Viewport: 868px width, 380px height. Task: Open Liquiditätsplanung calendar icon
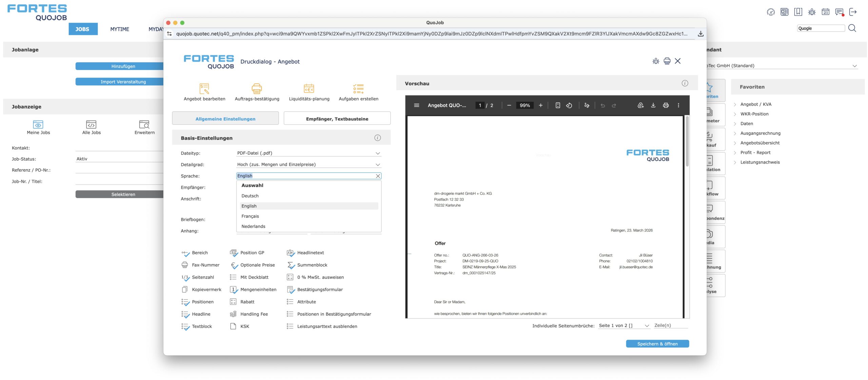pyautogui.click(x=309, y=89)
